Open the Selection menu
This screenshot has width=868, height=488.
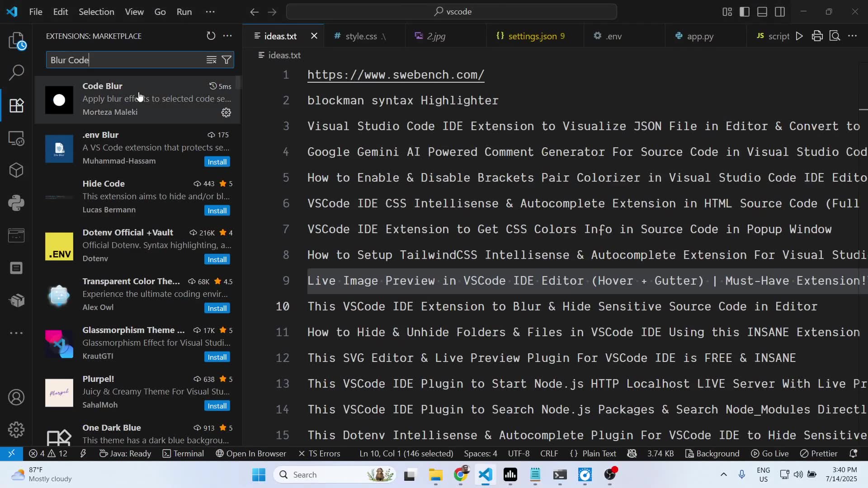(96, 12)
